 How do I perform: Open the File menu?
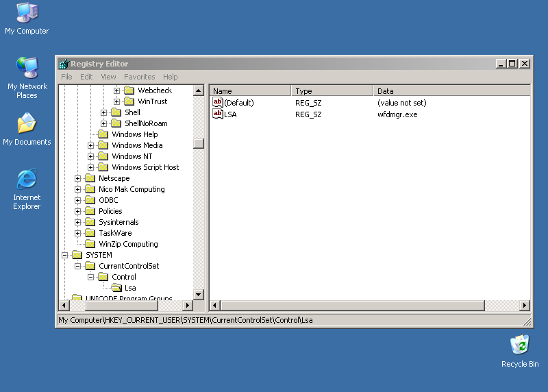pos(66,77)
